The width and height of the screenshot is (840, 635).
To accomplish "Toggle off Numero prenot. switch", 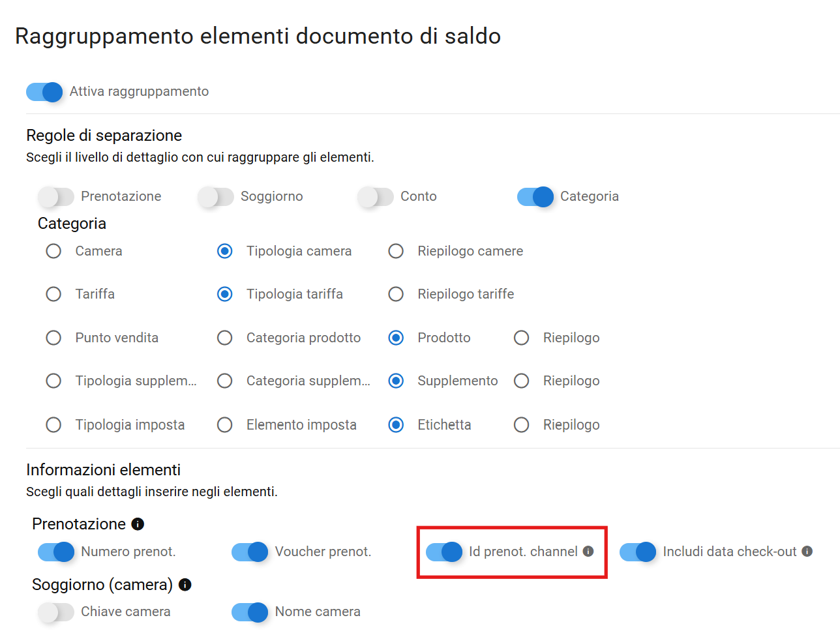I will click(x=56, y=552).
